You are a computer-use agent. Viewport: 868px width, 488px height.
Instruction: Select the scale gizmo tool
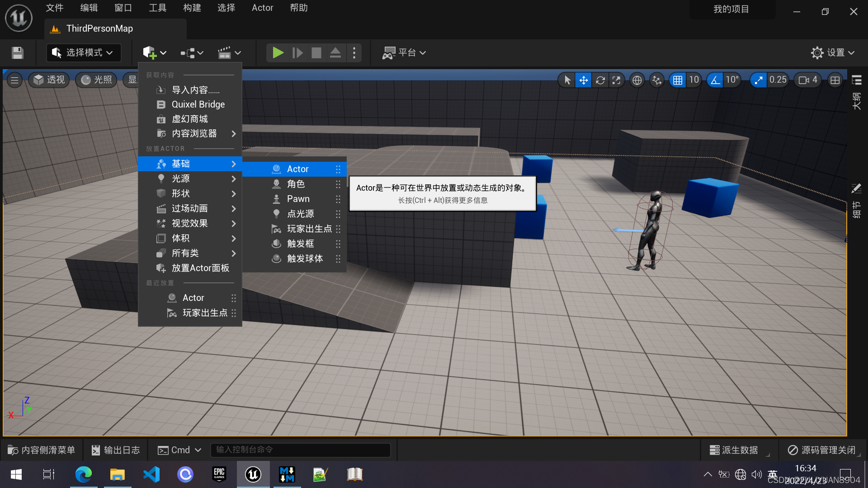click(x=616, y=80)
